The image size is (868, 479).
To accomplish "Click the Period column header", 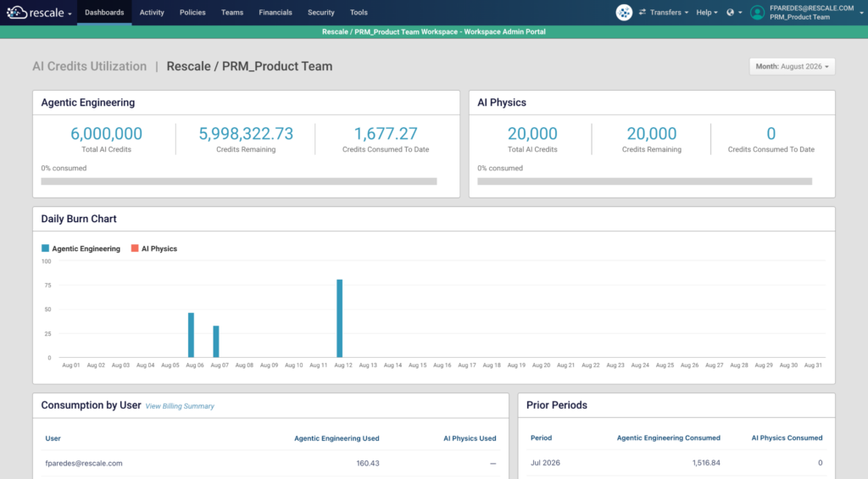I will 541,437.
